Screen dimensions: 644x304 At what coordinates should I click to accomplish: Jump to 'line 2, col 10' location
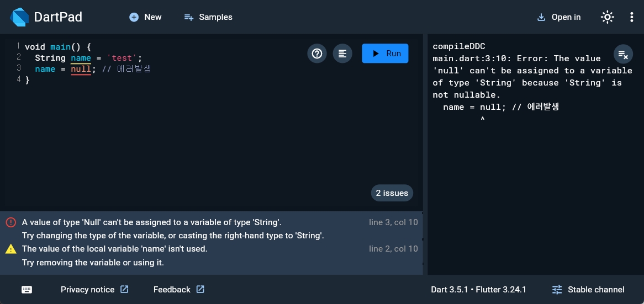click(393, 249)
